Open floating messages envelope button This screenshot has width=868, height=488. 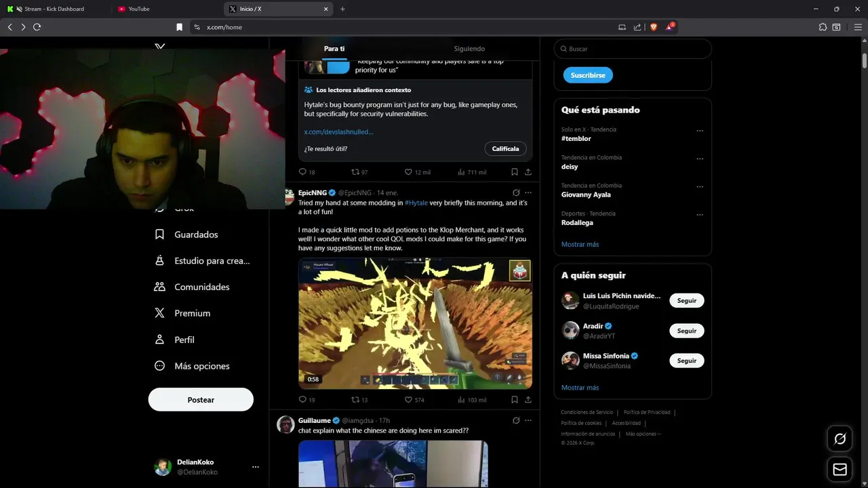click(x=840, y=470)
